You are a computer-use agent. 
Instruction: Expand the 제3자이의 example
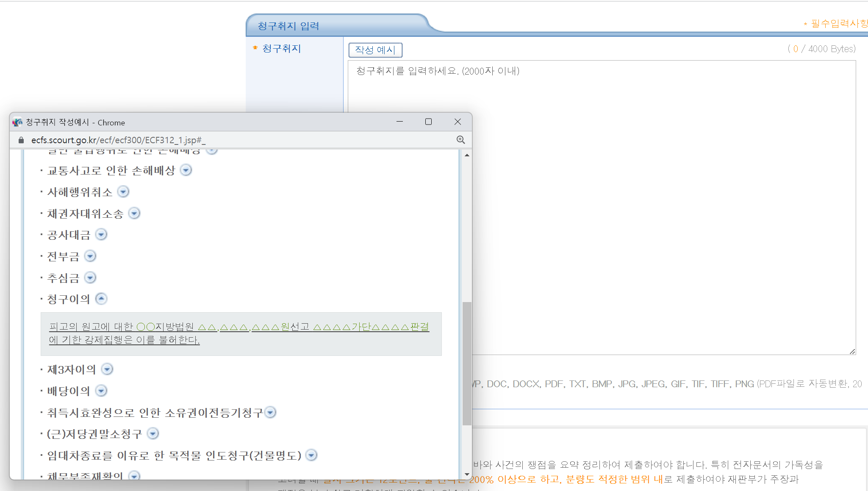(107, 369)
